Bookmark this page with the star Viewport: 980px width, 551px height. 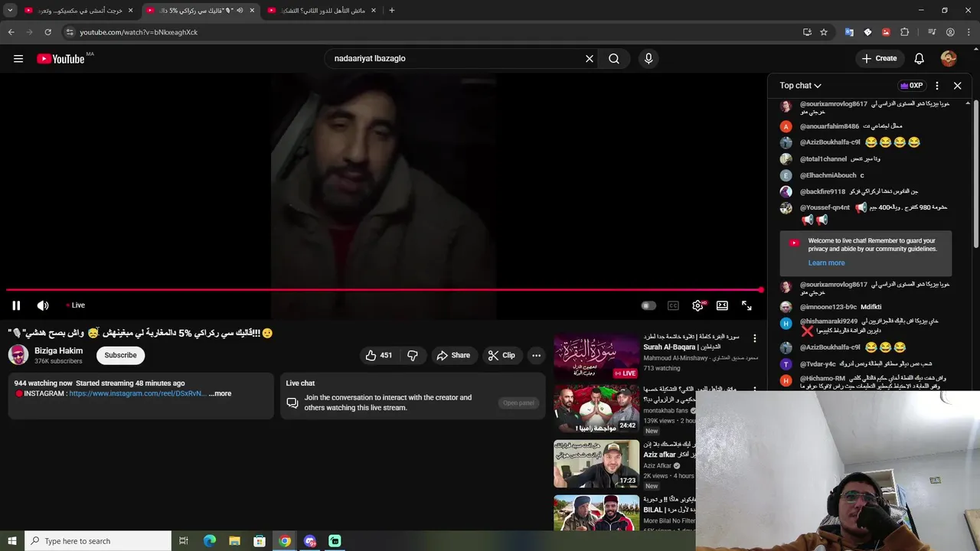824,32
